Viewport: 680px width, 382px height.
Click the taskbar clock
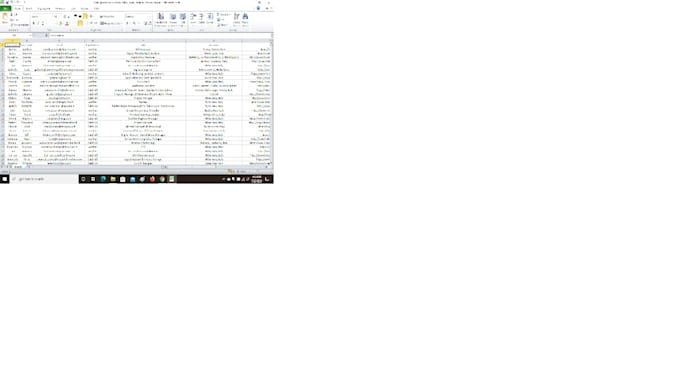point(257,179)
